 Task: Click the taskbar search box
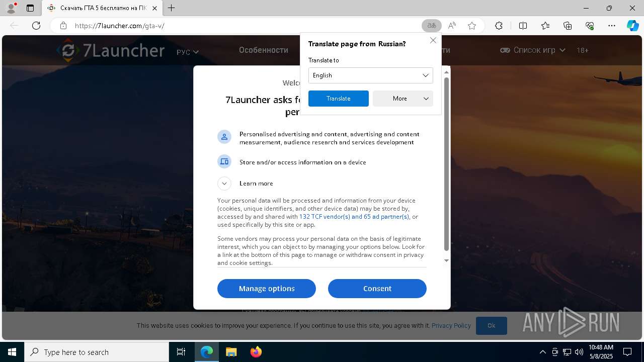tap(97, 352)
